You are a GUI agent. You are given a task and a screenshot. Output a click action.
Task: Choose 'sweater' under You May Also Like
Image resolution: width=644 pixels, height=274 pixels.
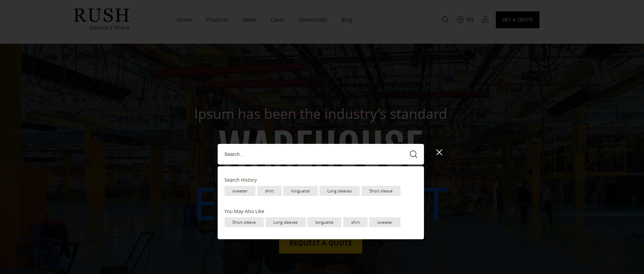click(x=385, y=222)
